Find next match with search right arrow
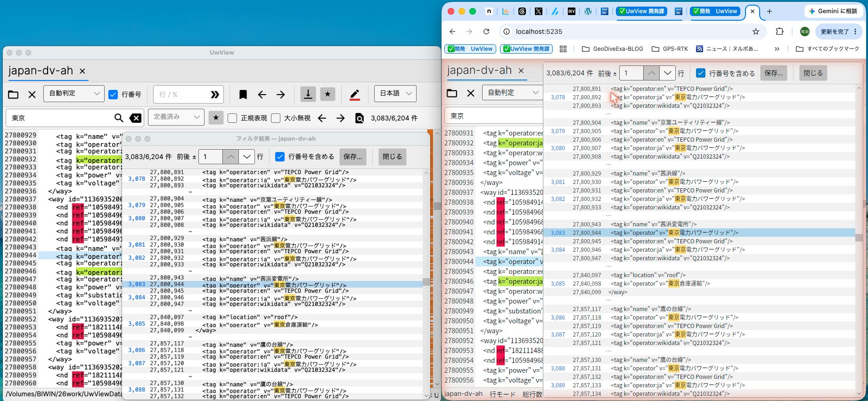Screen dimensions: 868x401 click(x=341, y=118)
